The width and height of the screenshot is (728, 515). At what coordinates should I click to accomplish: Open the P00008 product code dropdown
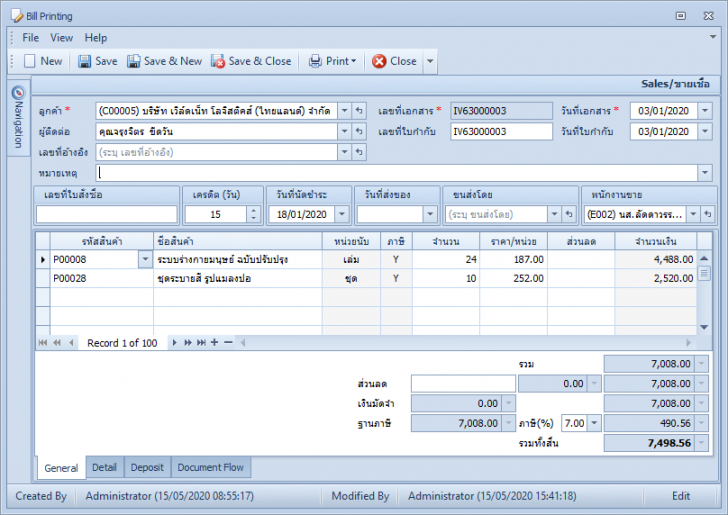click(144, 259)
